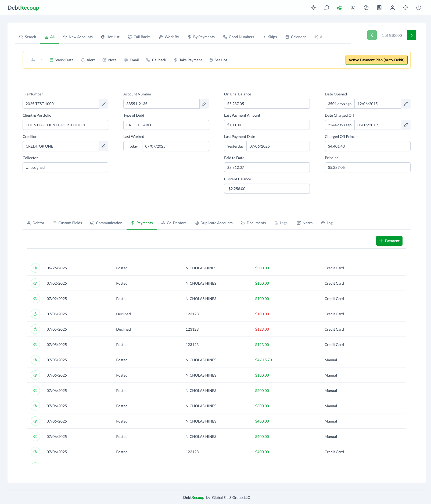Image resolution: width=431 pixels, height=504 pixels.
Task: Go to the previous account arrow
Action: click(372, 35)
